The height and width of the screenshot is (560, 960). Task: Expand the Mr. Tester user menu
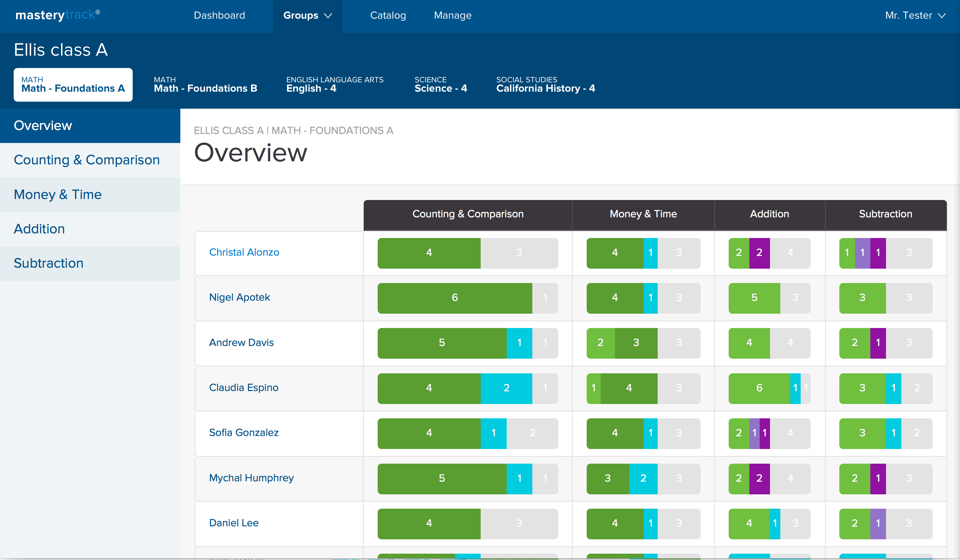pos(915,15)
